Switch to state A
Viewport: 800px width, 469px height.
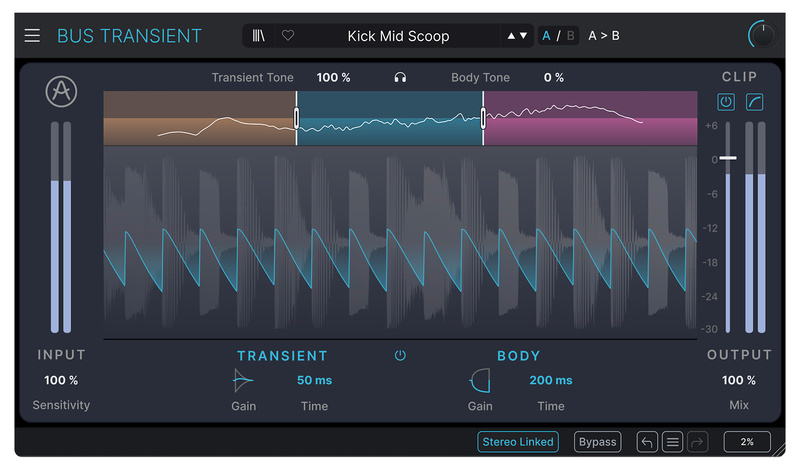546,36
